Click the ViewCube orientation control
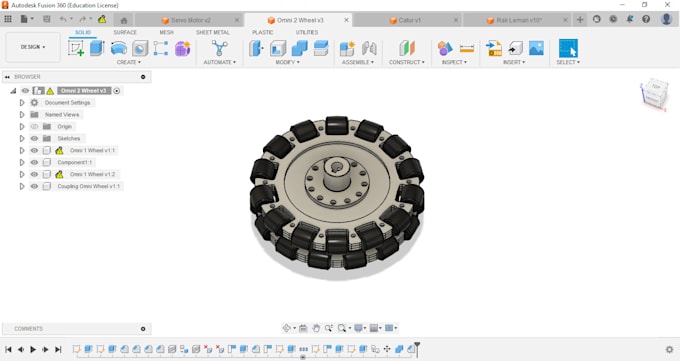 654,94
